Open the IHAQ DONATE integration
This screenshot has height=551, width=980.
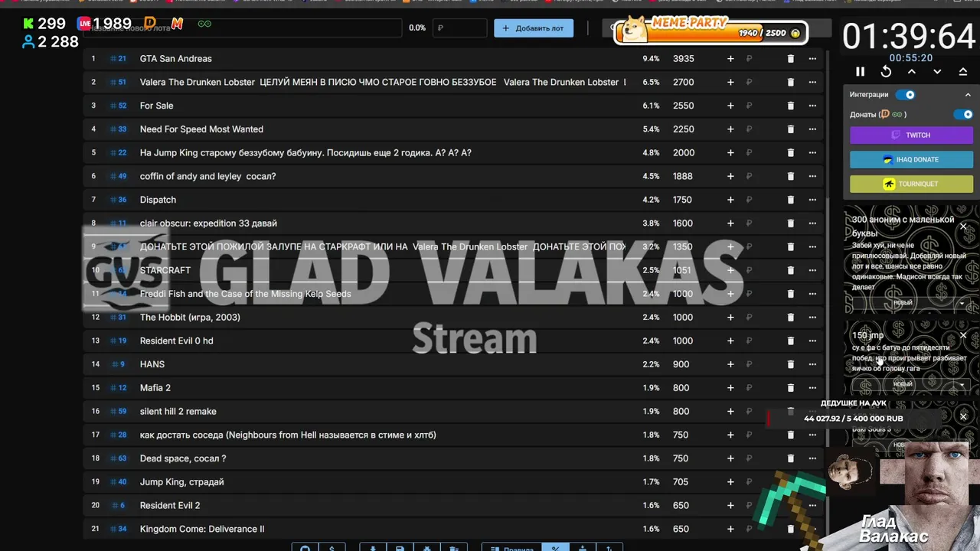pos(911,159)
